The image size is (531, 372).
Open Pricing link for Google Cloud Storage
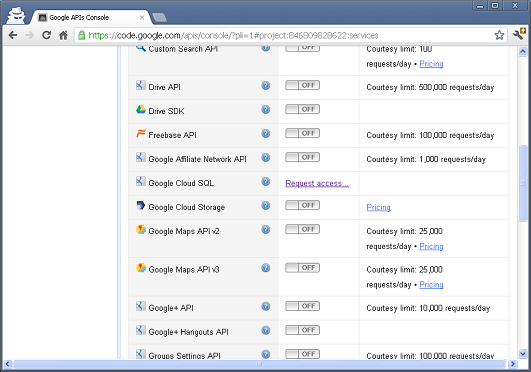(378, 207)
